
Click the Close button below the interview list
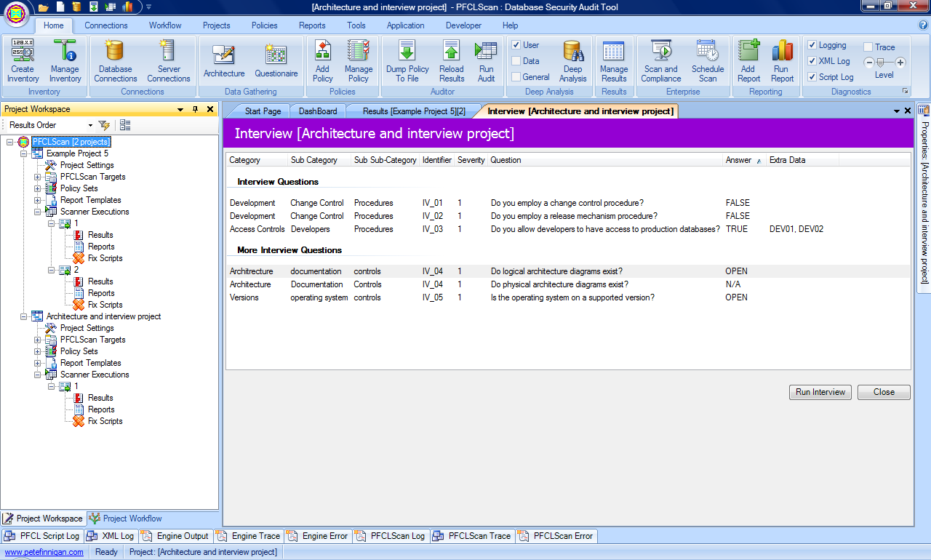[884, 392]
